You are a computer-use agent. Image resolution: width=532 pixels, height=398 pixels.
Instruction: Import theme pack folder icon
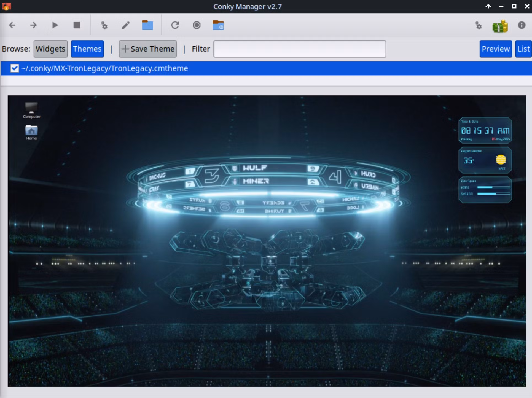(218, 25)
